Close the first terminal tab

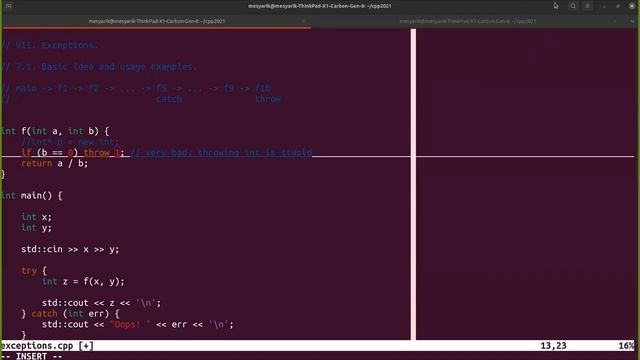click(304, 21)
